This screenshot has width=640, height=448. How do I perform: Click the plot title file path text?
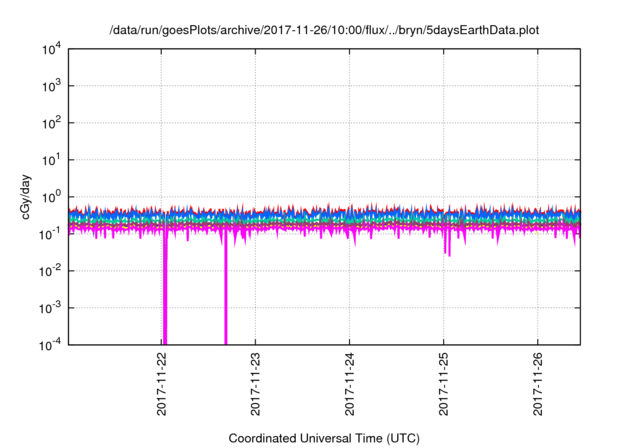click(x=324, y=30)
